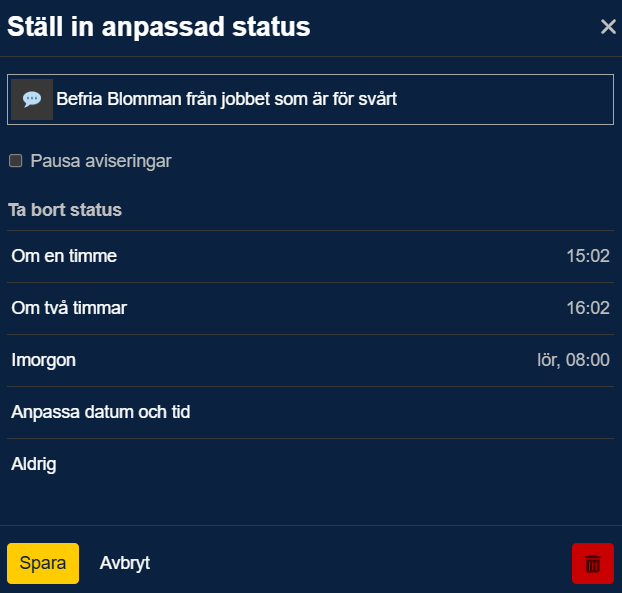
Task: Enable the Pausa aviseringar checkbox
Action: [16, 160]
